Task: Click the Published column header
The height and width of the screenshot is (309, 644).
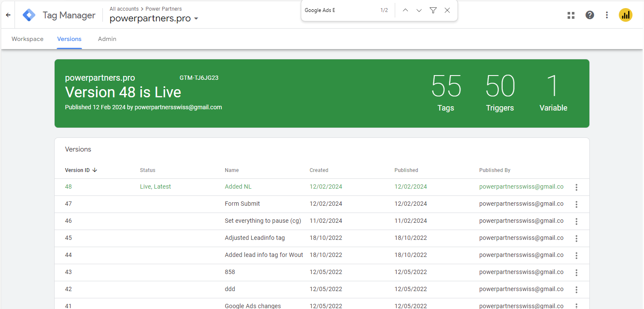Action: [406, 170]
